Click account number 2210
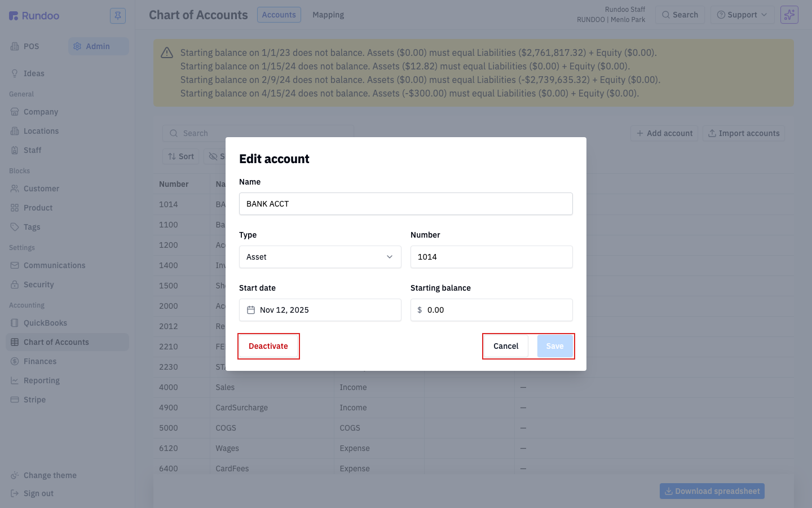Image resolution: width=812 pixels, height=508 pixels. pyautogui.click(x=169, y=347)
